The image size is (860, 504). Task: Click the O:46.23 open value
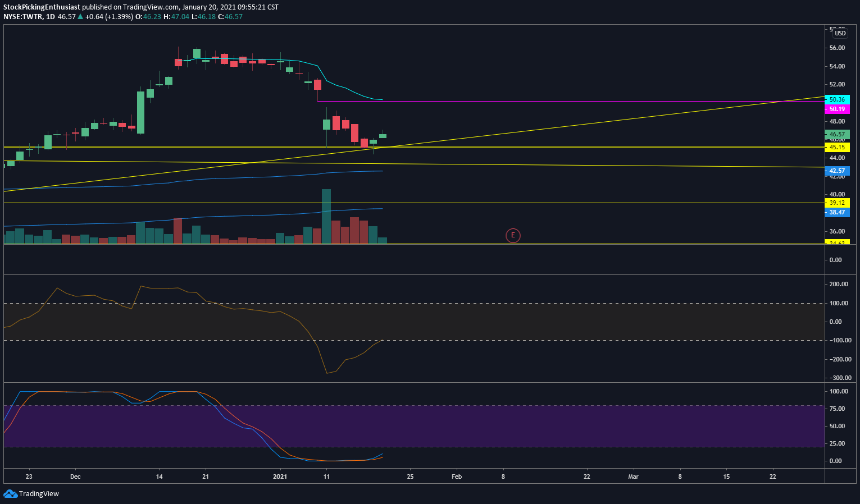coord(148,17)
